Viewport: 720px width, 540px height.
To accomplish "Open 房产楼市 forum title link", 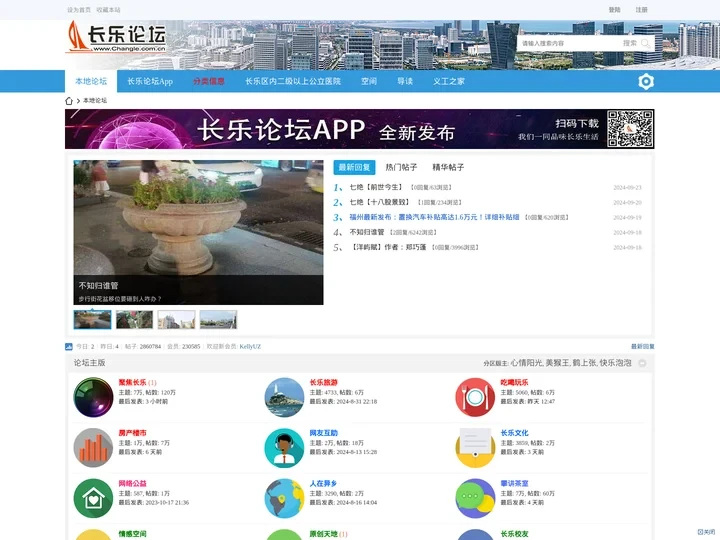I will [x=132, y=433].
